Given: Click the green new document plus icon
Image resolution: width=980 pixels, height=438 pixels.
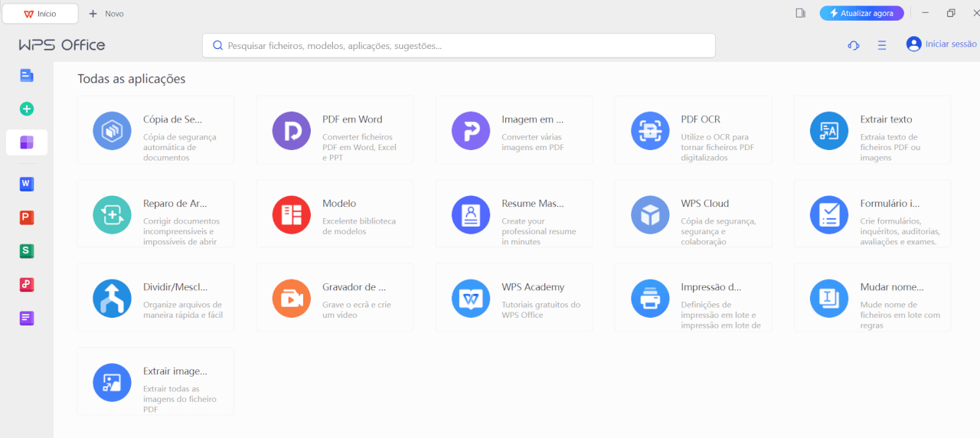Looking at the screenshot, I should pyautogui.click(x=27, y=109).
